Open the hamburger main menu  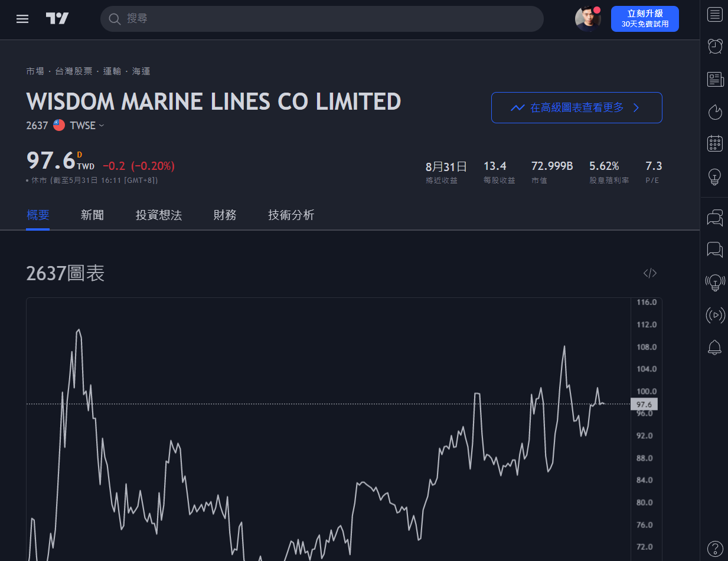coord(22,19)
